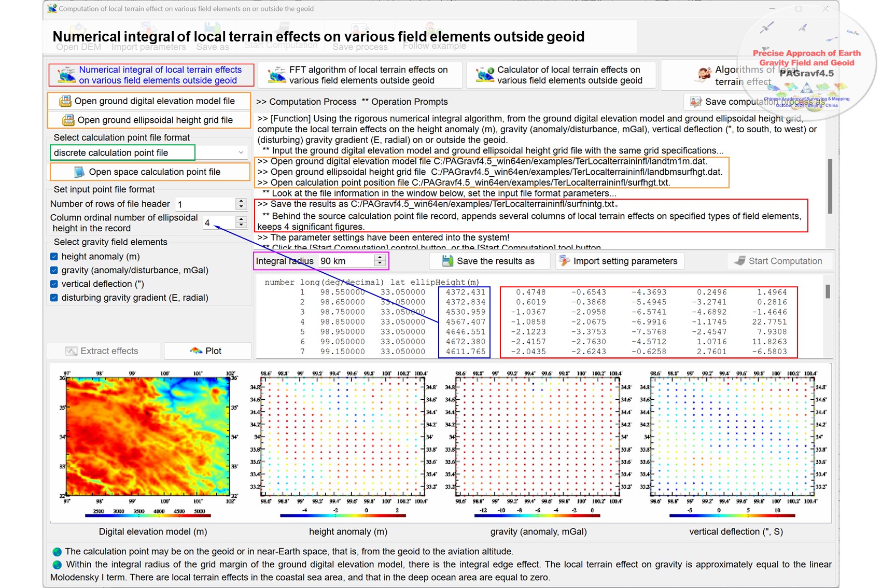The height and width of the screenshot is (588, 882).
Task: Click the globe icon beside the integral radius note
Action: [57, 565]
